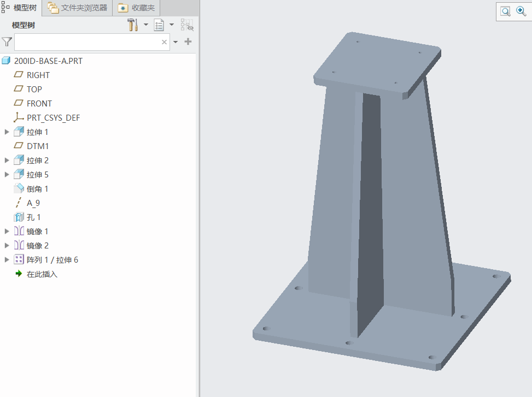This screenshot has width=532, height=397.
Task: Click the A_9 axis icon
Action: click(x=19, y=203)
